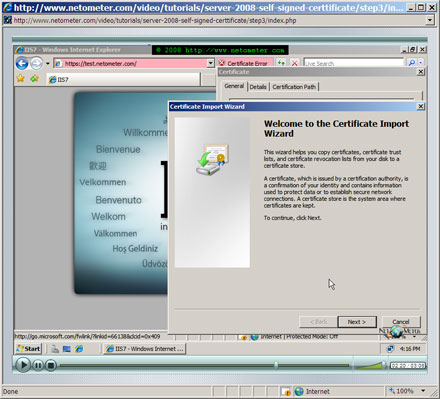440x399 pixels.
Task: Expand the inner IE address bar dropdown
Action: click(x=210, y=63)
